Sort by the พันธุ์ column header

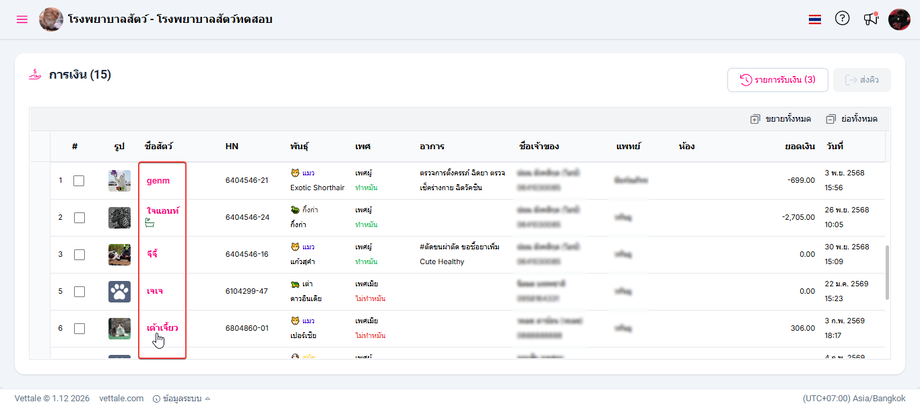[x=300, y=146]
